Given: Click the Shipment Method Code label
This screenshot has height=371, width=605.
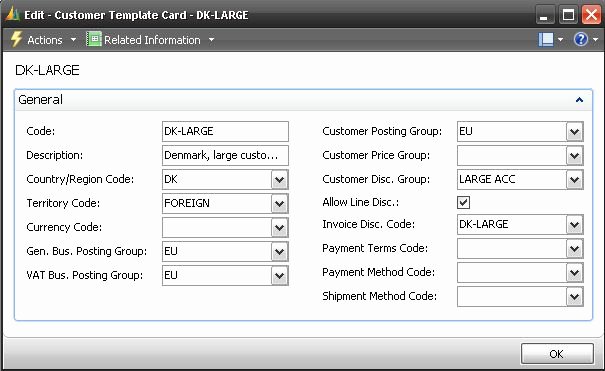Looking at the screenshot, I should (x=380, y=296).
